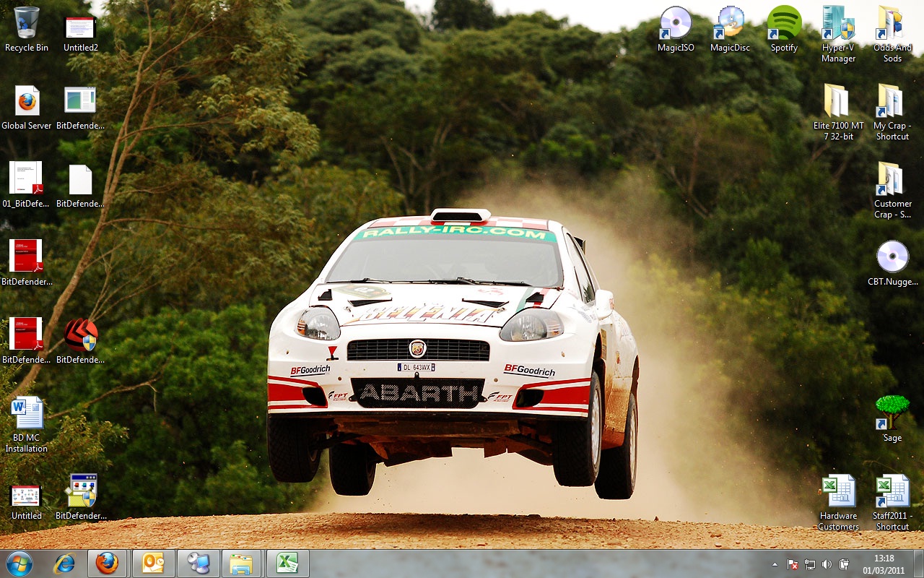Switch to Remote Desktop Connection in taskbar
The image size is (924, 578).
click(198, 564)
